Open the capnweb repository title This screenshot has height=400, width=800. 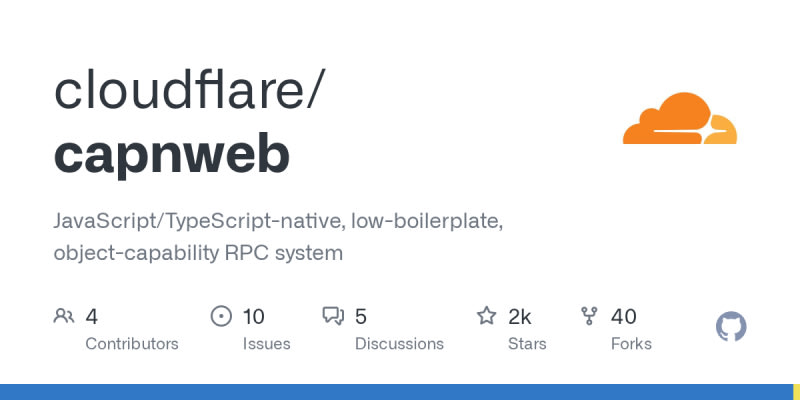(172, 155)
